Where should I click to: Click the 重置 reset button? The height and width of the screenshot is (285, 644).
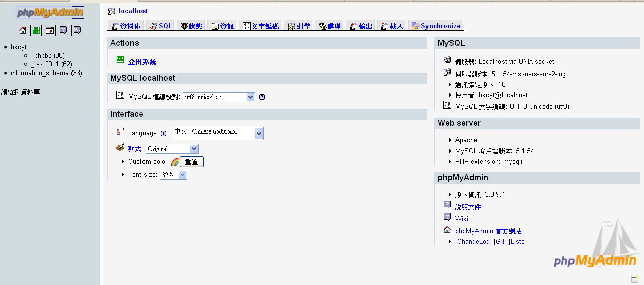click(x=192, y=162)
